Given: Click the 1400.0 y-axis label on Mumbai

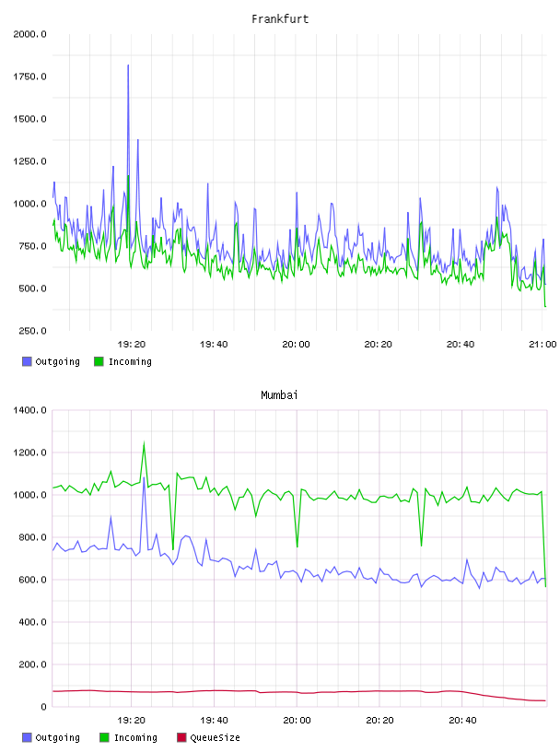Looking at the screenshot, I should 29,410.
